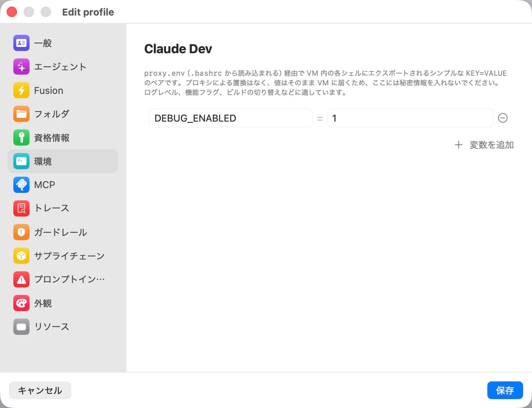Click the Edit profile window title
532x408 pixels.
(88, 12)
